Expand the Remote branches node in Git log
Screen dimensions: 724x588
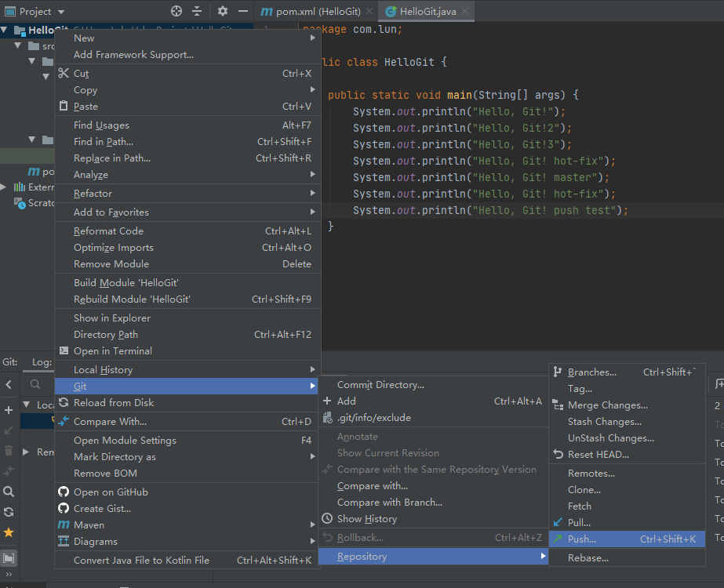pos(26,452)
